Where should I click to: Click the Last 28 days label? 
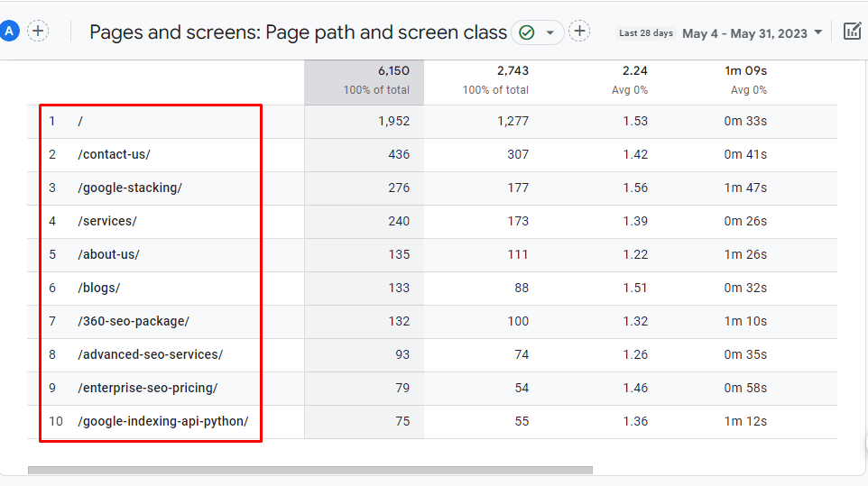645,33
